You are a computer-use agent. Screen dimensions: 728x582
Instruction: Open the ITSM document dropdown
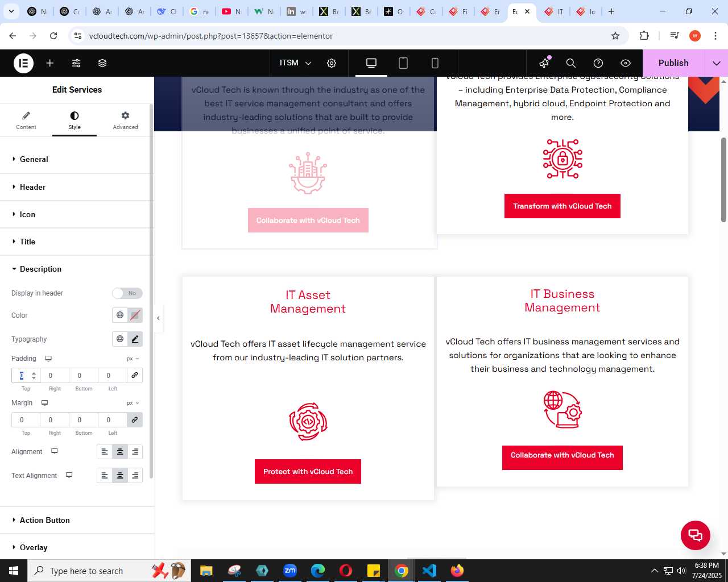(x=296, y=63)
